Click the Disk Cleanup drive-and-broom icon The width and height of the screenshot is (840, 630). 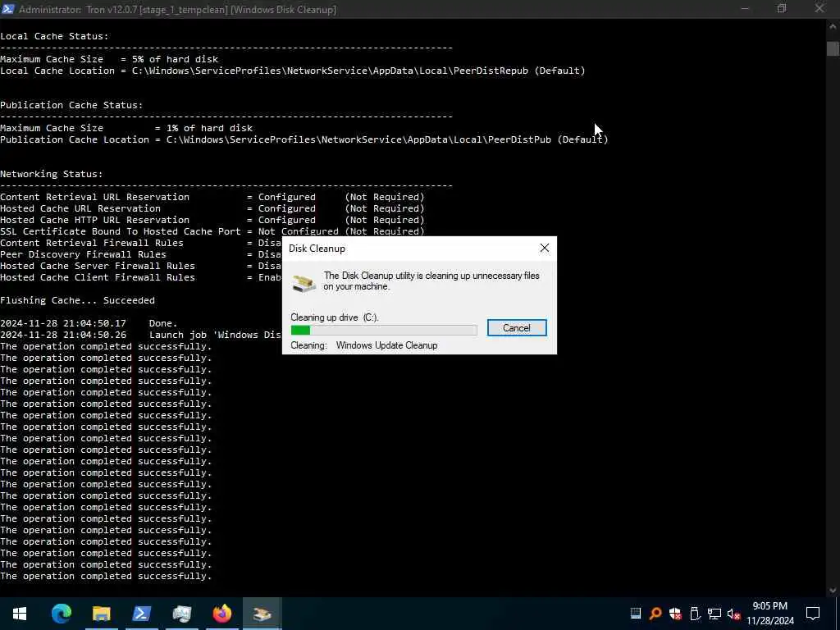[304, 283]
